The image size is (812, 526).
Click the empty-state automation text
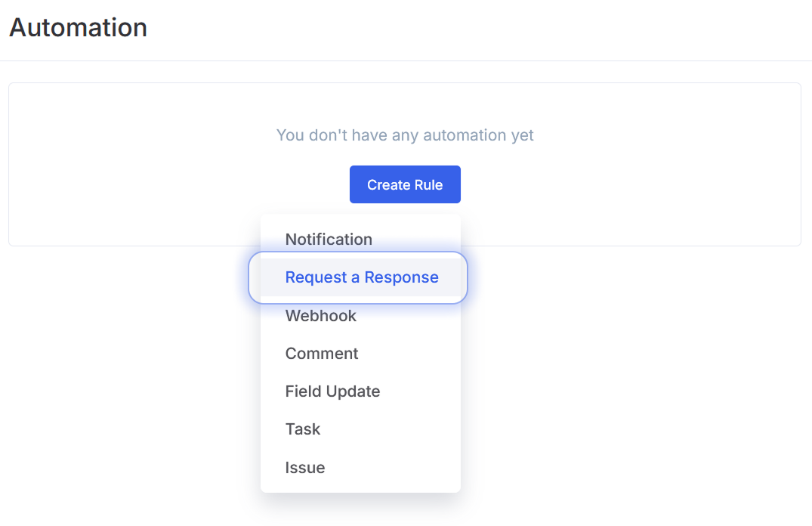[405, 135]
